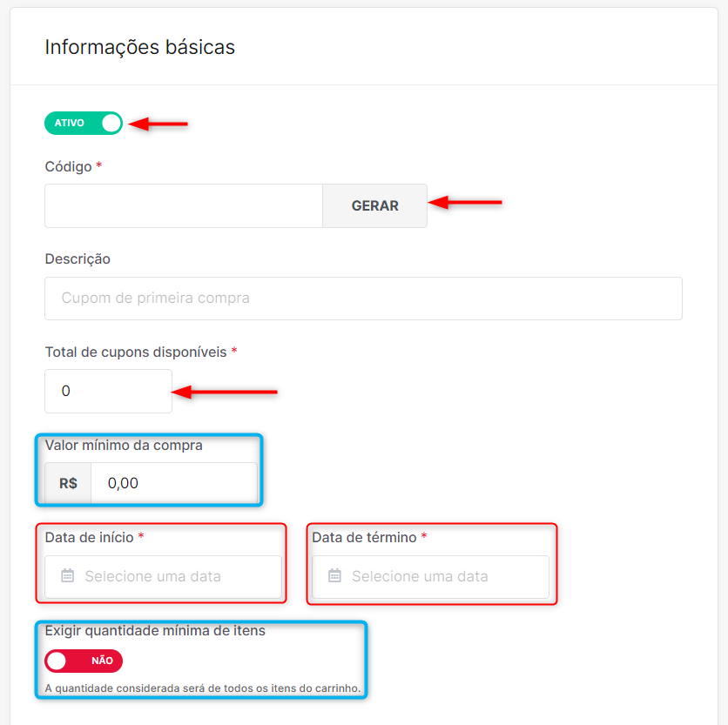Click the calendar icon in Data de início
This screenshot has height=725, width=728.
click(x=68, y=576)
